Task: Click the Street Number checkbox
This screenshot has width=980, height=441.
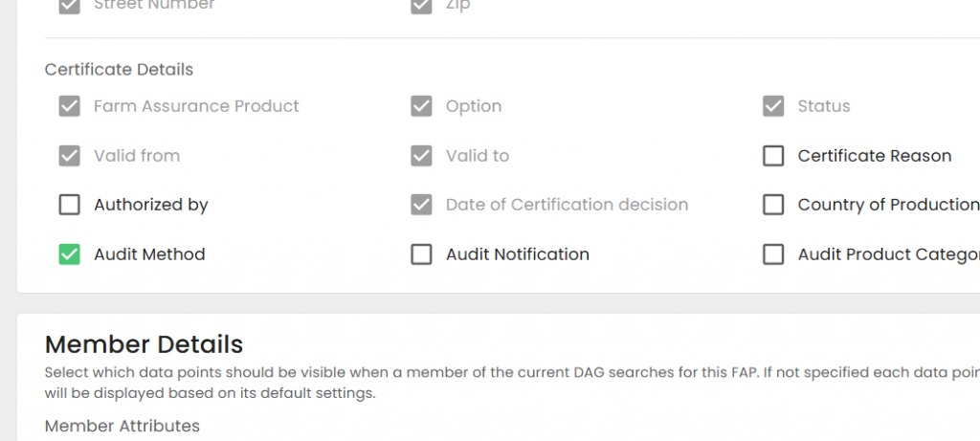Action: click(69, 6)
